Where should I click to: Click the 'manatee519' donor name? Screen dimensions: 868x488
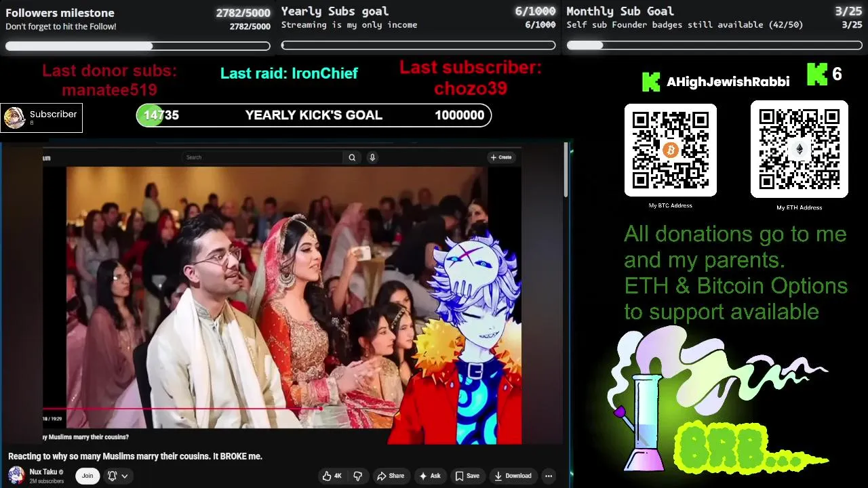coord(109,89)
